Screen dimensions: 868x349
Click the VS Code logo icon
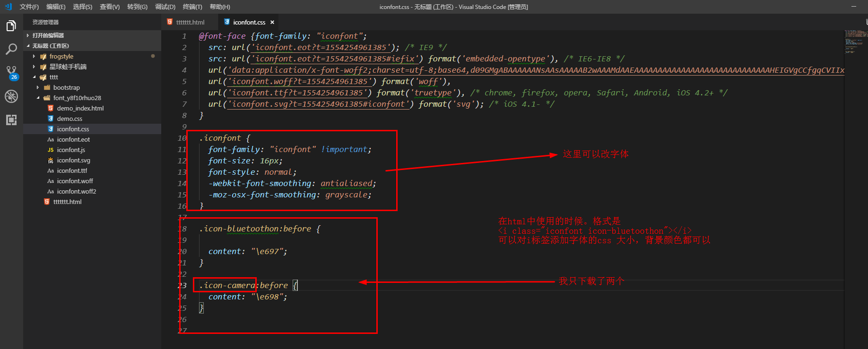pos(8,7)
